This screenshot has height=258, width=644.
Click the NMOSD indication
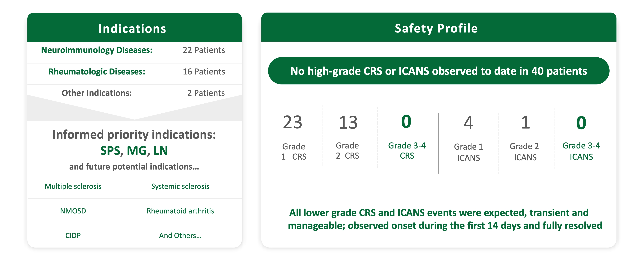pos(73,211)
